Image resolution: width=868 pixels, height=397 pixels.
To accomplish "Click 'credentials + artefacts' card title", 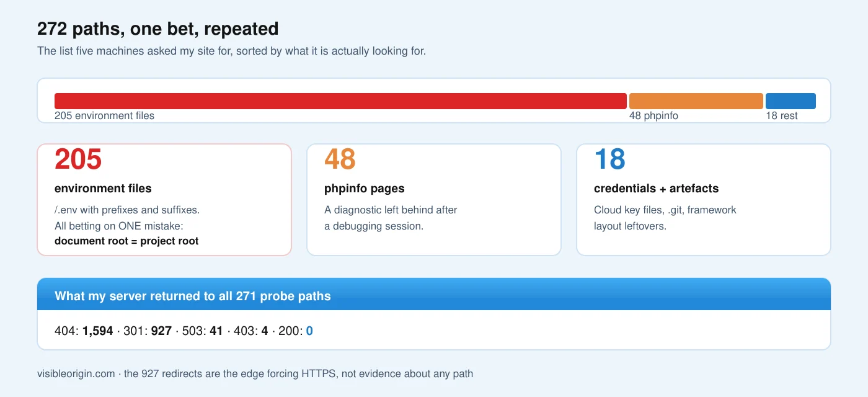I will click(x=657, y=189).
